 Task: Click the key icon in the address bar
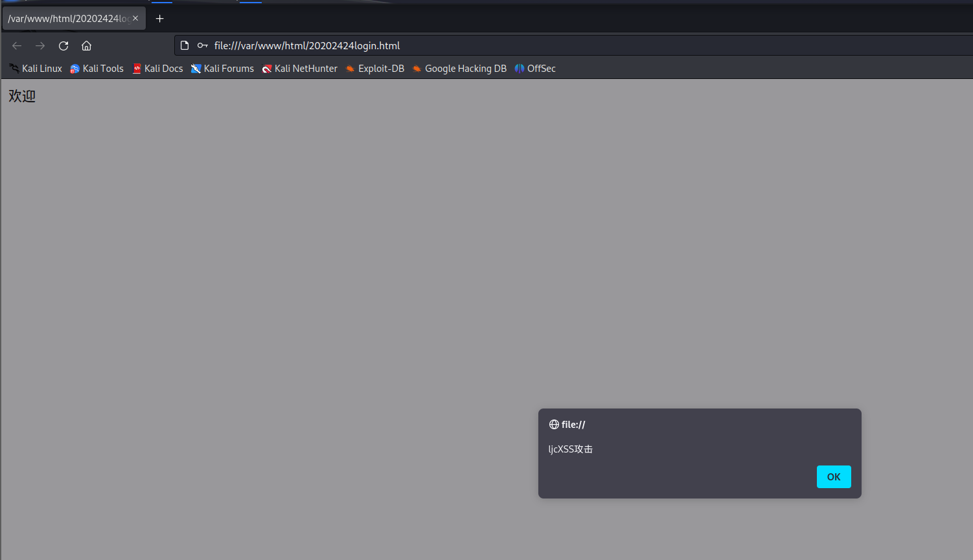(203, 45)
